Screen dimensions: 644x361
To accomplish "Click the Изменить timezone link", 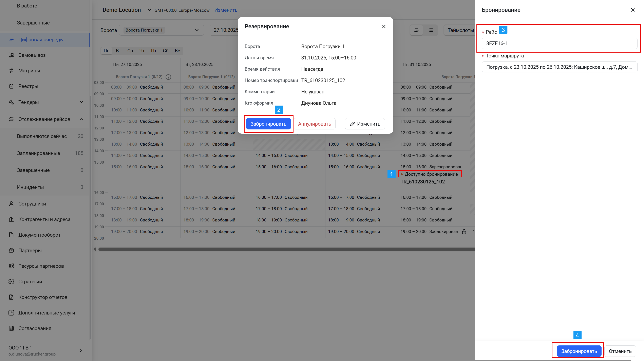I will tap(226, 10).
